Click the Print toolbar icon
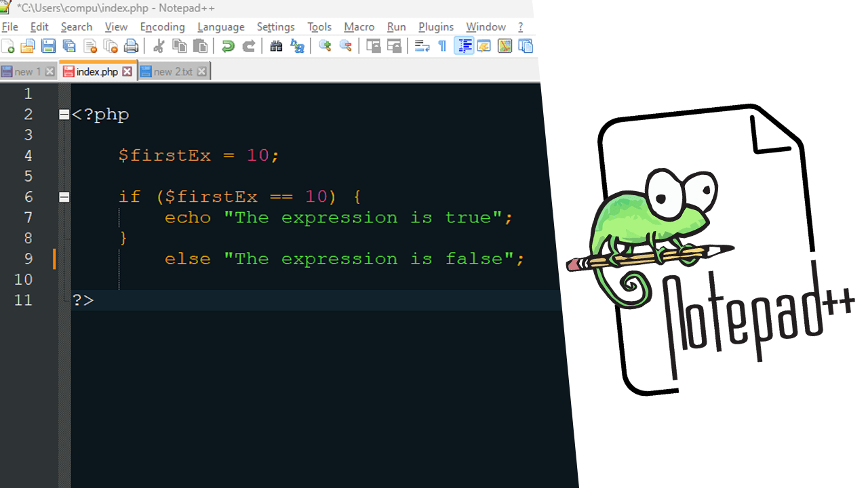The height and width of the screenshot is (488, 868). point(132,46)
